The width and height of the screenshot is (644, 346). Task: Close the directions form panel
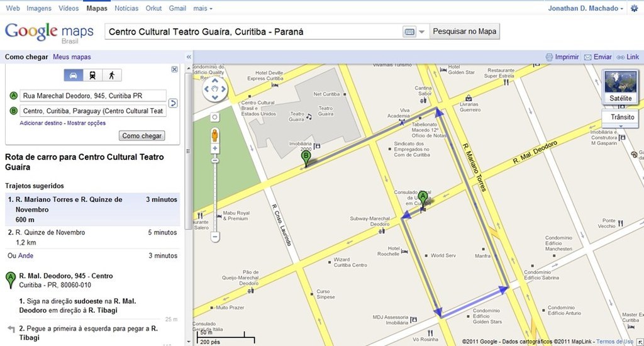coord(175,69)
